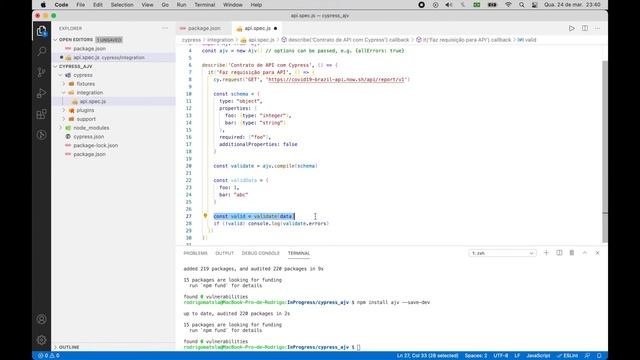Screen dimensions: 640x360
Task: Open the Run and Debug view
Action: point(41,93)
